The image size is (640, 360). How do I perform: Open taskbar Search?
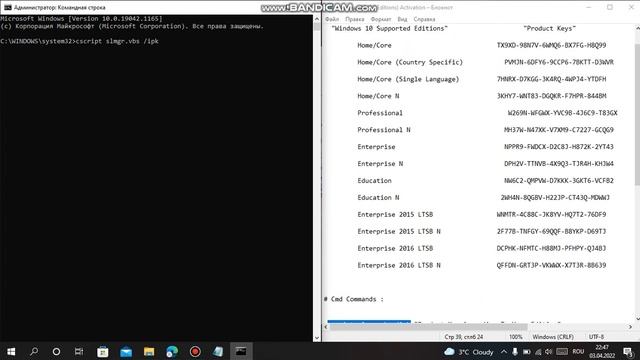click(34, 351)
